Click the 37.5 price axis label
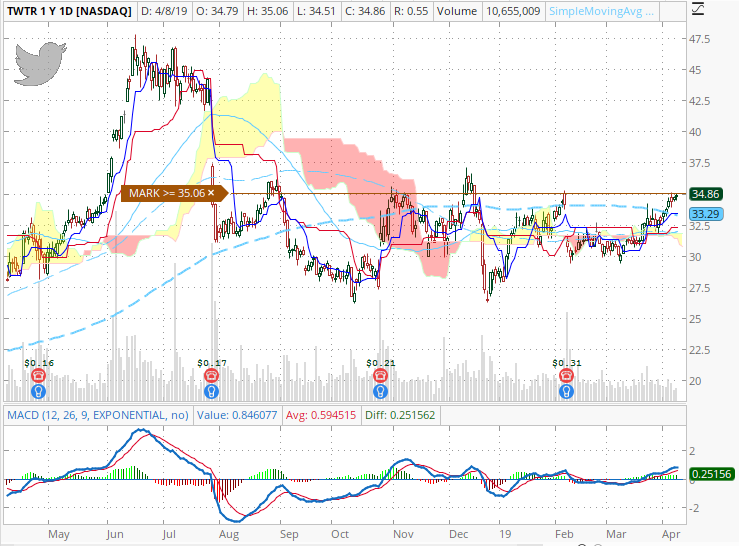The image size is (739, 546). (699, 163)
